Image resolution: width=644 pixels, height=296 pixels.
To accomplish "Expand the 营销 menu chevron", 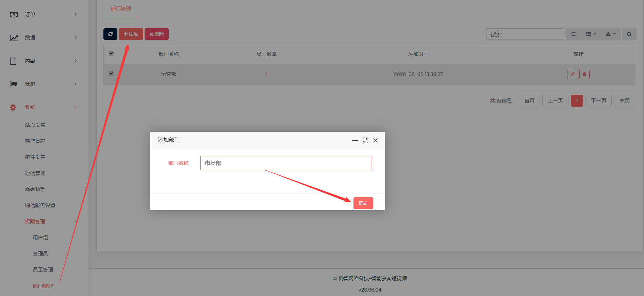I will [x=76, y=84].
